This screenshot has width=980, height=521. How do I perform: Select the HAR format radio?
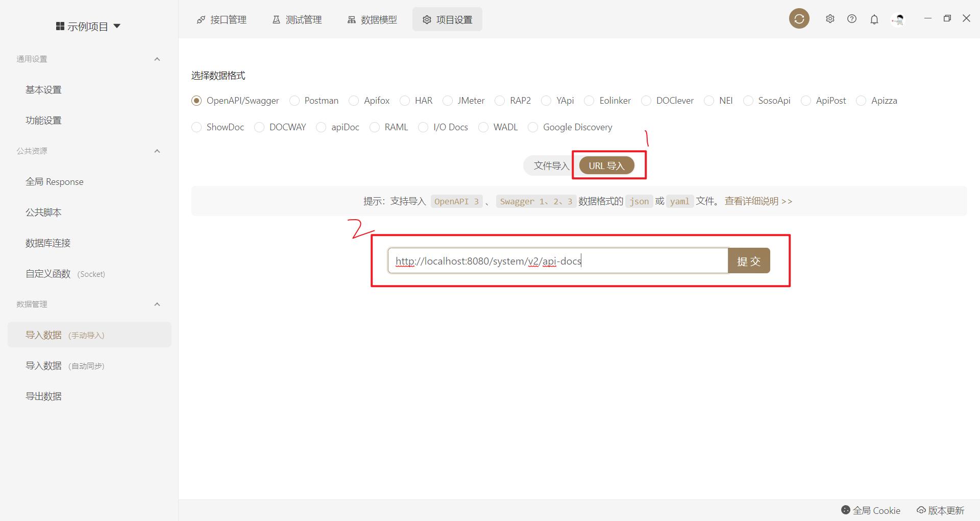(405, 101)
